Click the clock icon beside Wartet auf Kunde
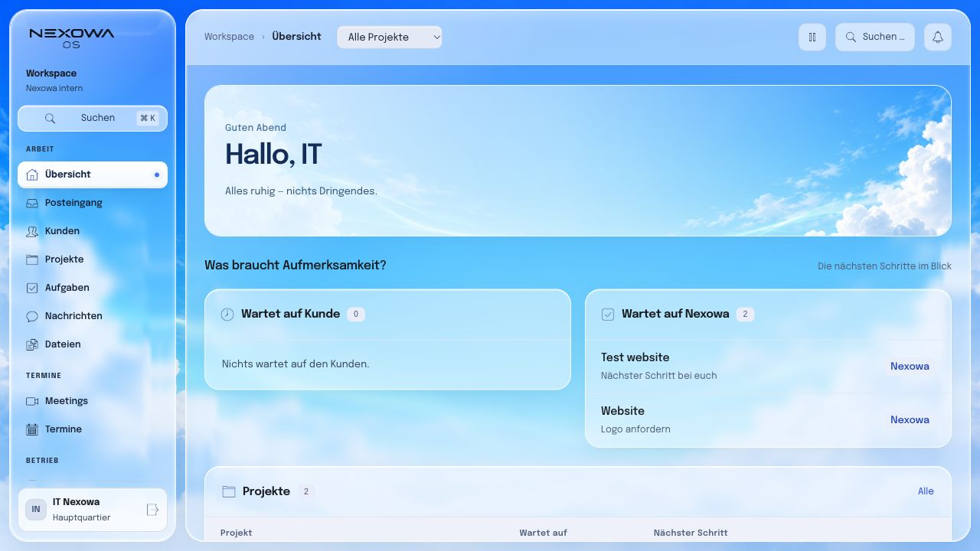The image size is (980, 551). pyautogui.click(x=227, y=315)
